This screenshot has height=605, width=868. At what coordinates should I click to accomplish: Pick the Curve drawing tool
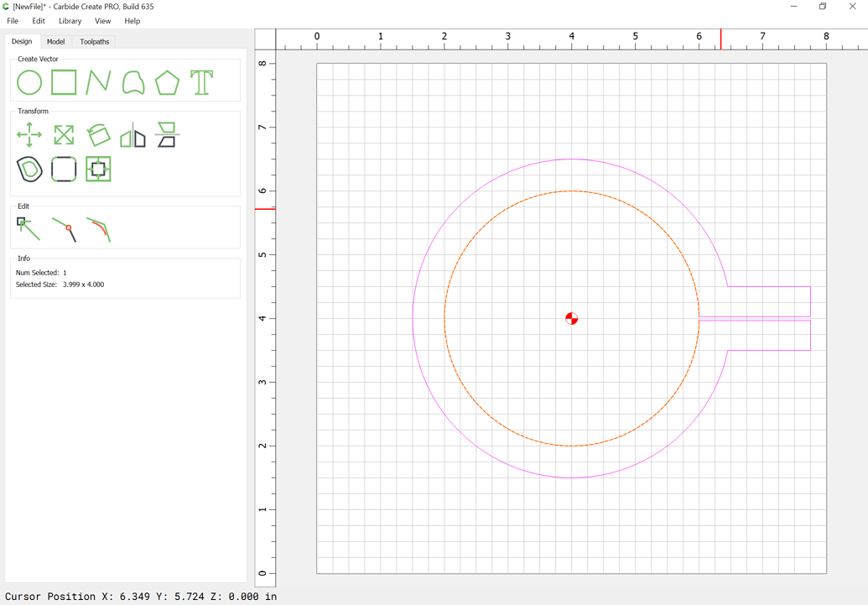(x=133, y=83)
